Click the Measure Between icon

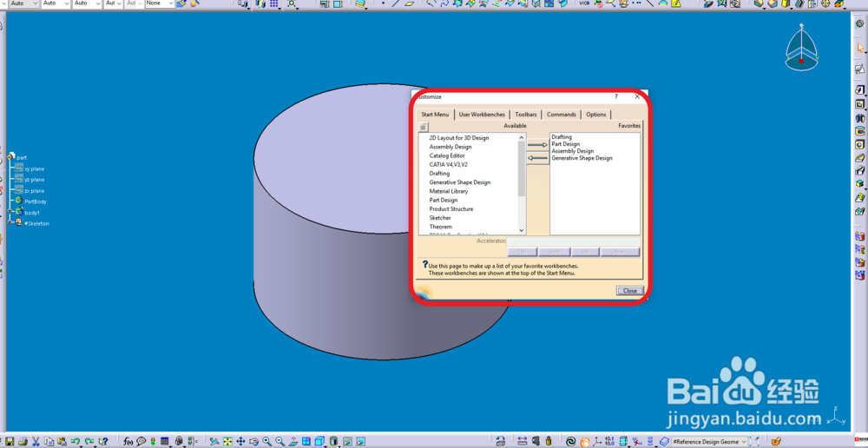click(523, 441)
